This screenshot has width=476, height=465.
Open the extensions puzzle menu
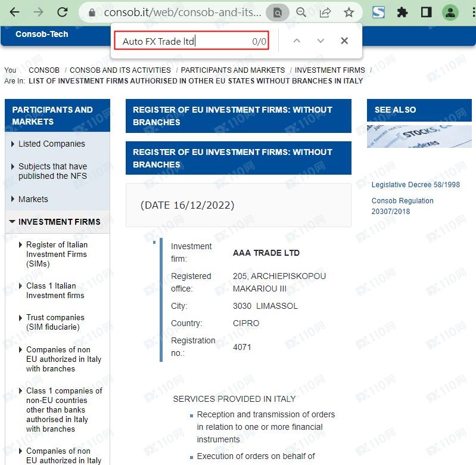(402, 13)
